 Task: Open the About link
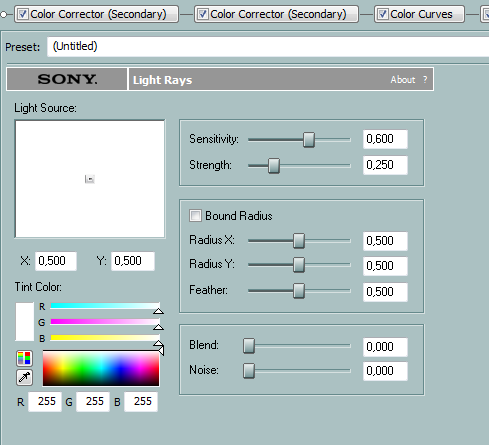coord(403,80)
